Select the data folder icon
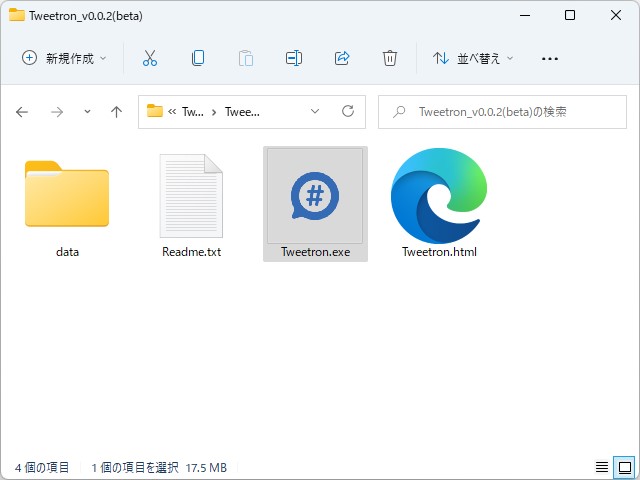Screen dimensions: 640x480 coord(67,194)
